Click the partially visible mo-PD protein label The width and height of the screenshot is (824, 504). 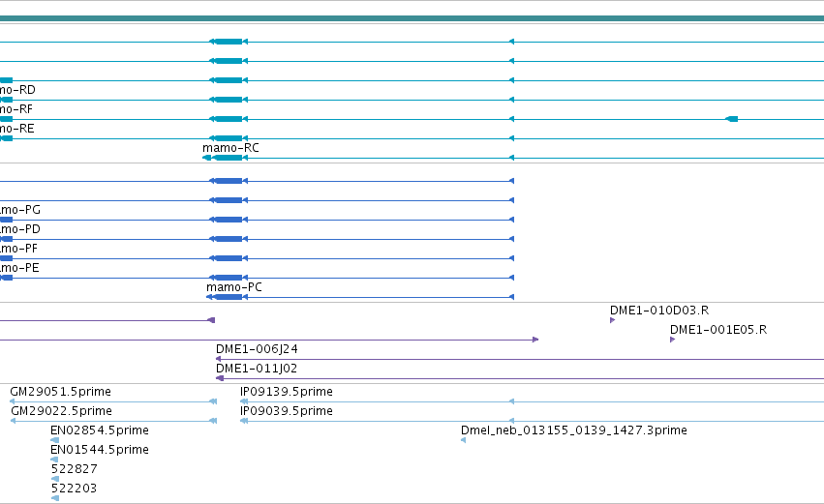(x=20, y=229)
